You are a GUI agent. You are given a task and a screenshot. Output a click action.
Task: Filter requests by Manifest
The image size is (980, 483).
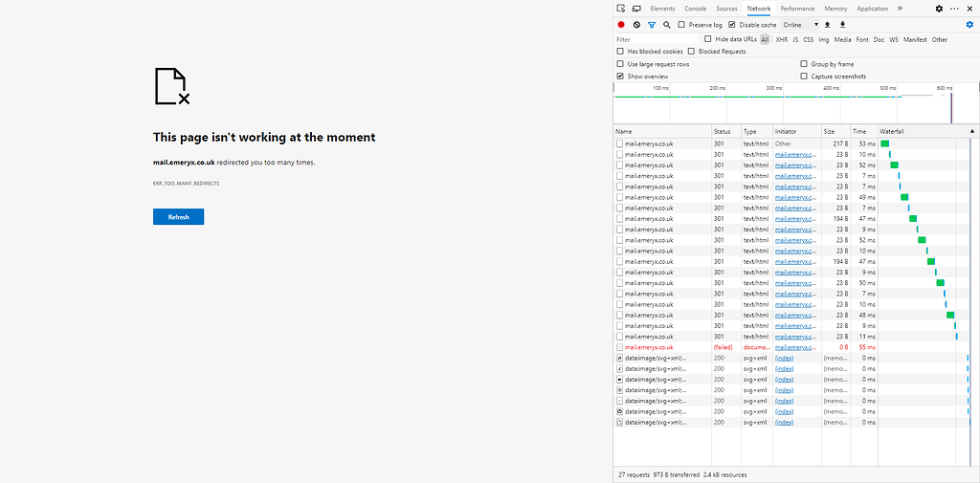[x=915, y=39]
